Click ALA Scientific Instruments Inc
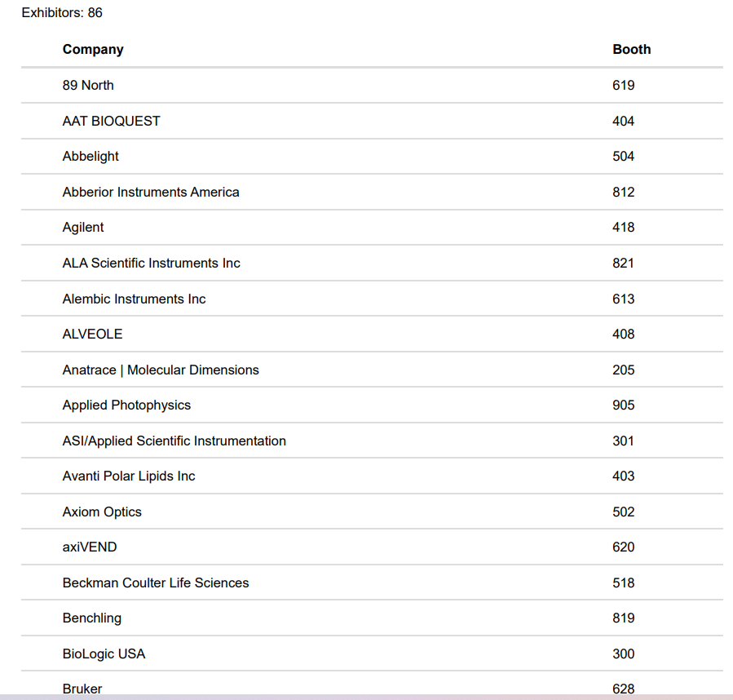The height and width of the screenshot is (700, 733). [x=151, y=264]
